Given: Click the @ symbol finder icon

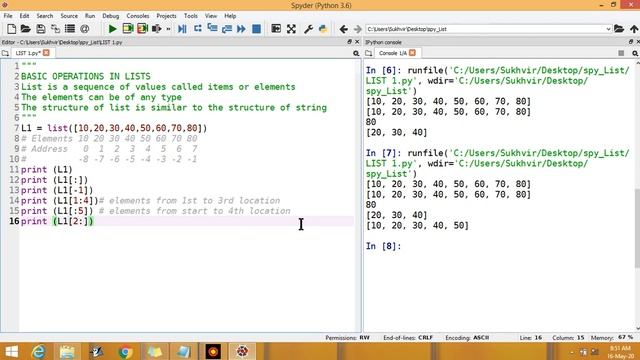Looking at the screenshot, I should [x=84, y=29].
